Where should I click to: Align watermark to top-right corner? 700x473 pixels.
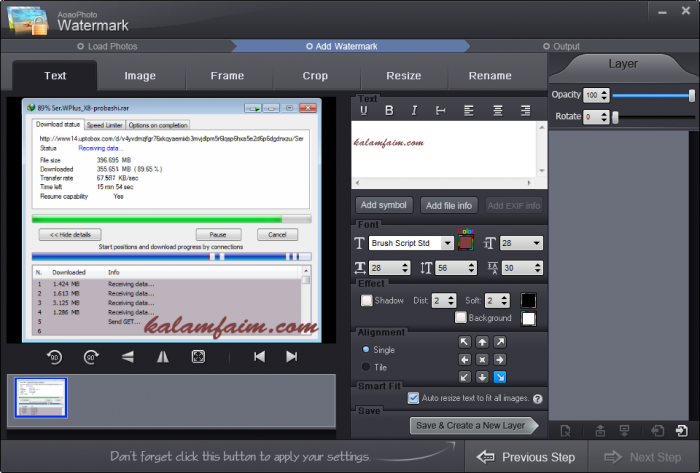tap(500, 342)
